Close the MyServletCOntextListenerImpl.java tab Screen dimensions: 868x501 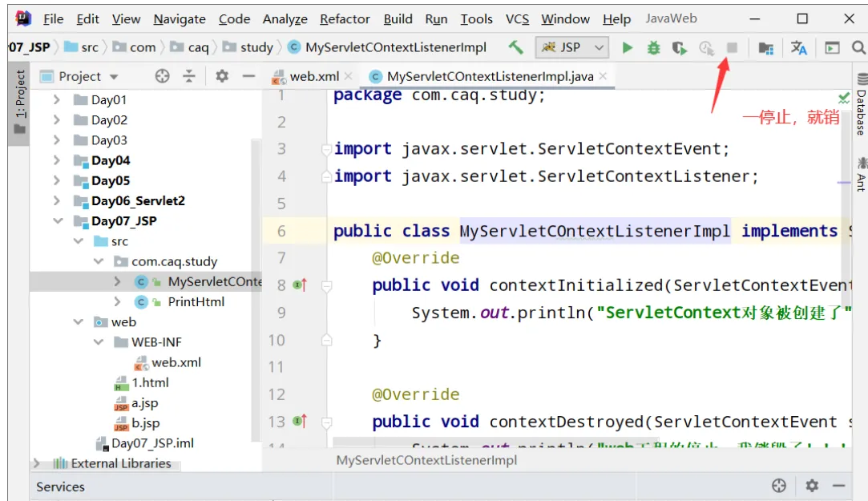603,76
